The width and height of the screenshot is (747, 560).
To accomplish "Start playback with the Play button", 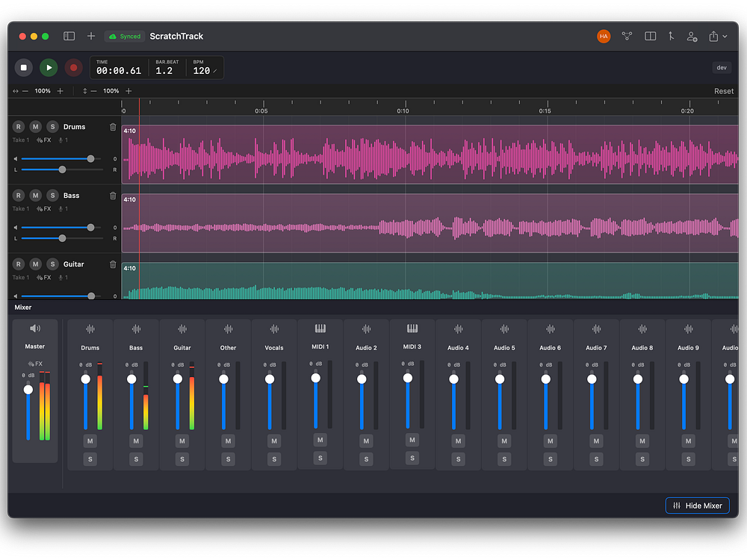I will point(49,68).
